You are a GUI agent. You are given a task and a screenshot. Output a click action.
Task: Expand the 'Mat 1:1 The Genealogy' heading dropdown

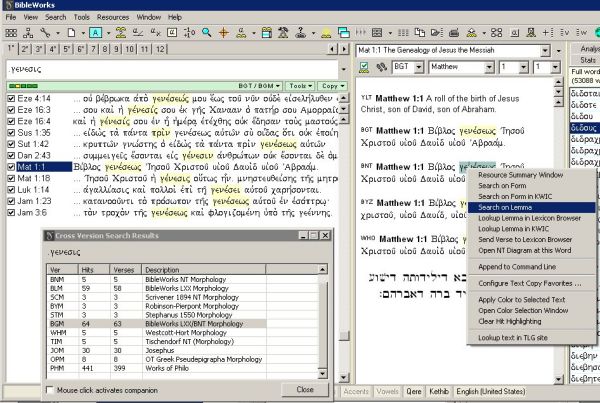click(x=545, y=51)
